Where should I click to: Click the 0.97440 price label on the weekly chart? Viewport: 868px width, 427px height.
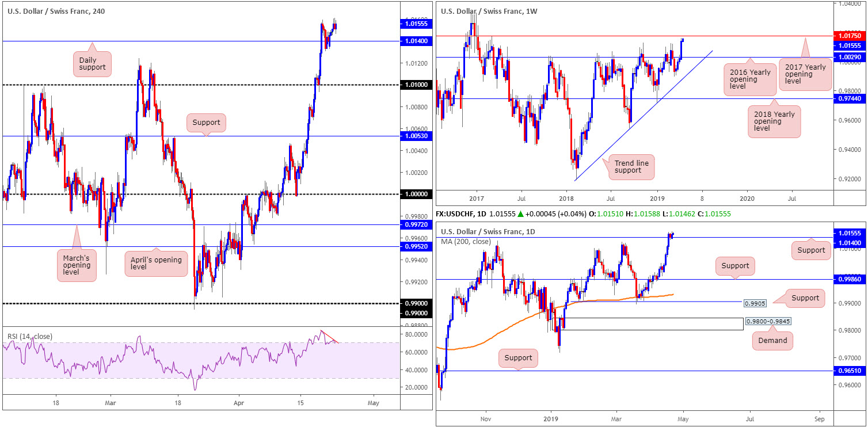coord(851,98)
